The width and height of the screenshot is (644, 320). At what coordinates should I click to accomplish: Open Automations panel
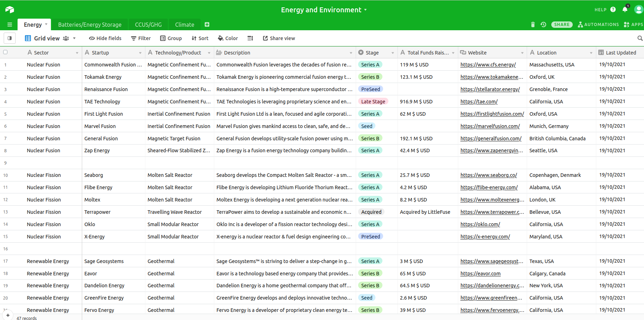coord(598,25)
